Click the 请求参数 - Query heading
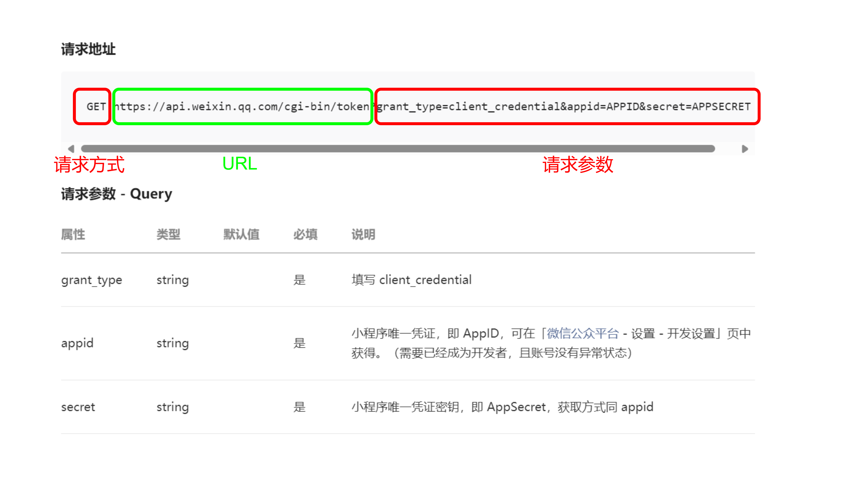This screenshot has width=868, height=481. tap(117, 194)
